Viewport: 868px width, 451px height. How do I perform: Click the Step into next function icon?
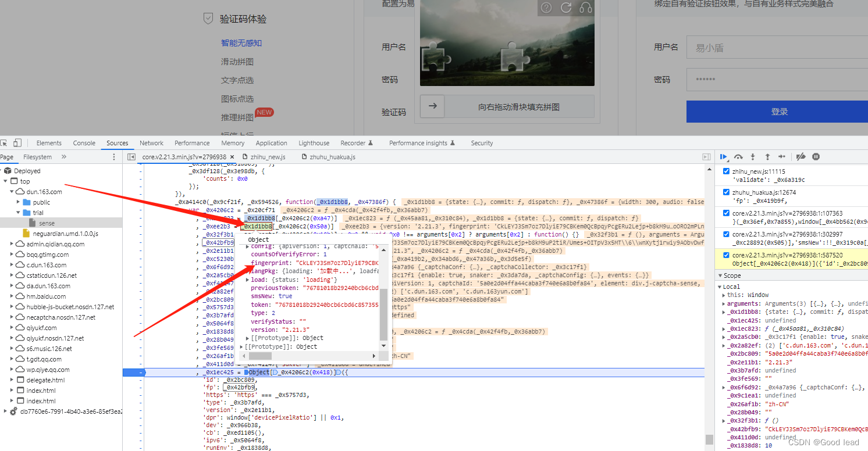point(753,157)
